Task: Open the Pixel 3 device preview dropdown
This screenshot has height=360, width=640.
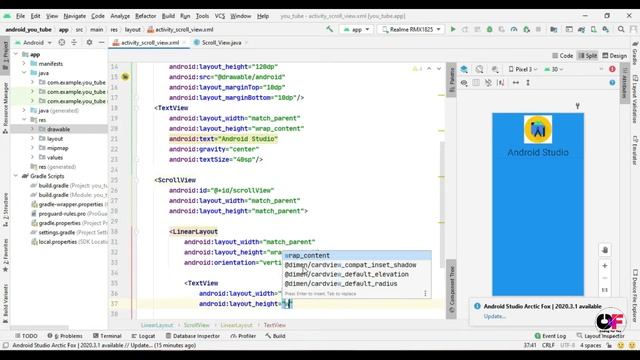Action: pyautogui.click(x=523, y=69)
